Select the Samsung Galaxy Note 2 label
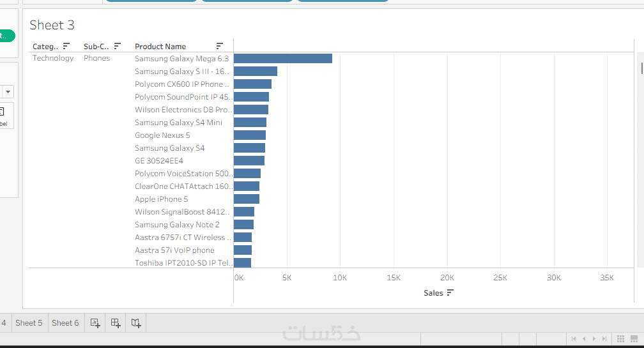 tap(177, 225)
